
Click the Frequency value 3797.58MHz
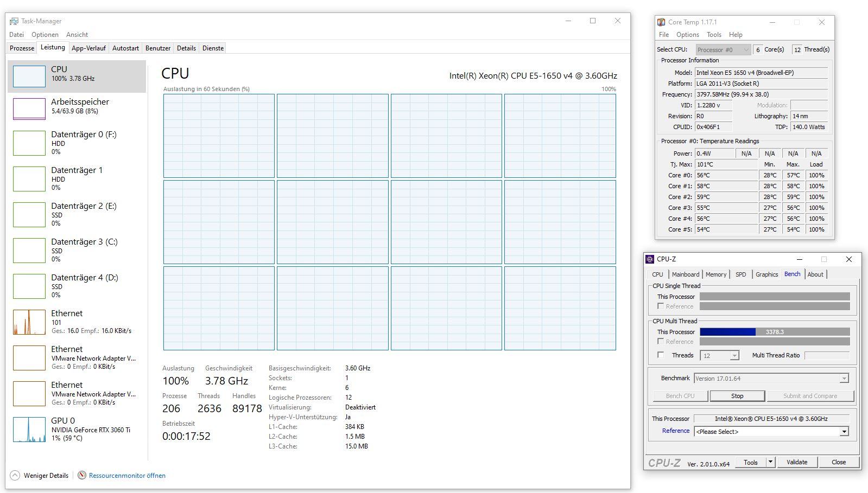[761, 94]
